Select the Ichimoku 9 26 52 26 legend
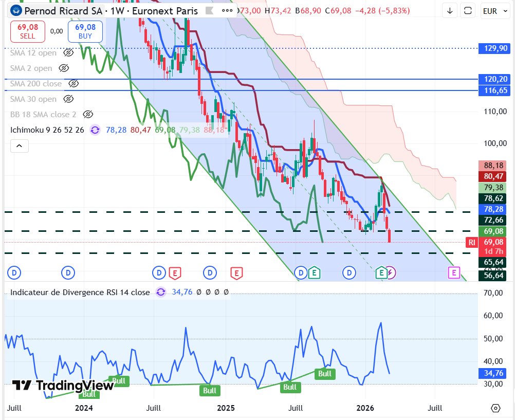This screenshot has width=515, height=420. 47,130
